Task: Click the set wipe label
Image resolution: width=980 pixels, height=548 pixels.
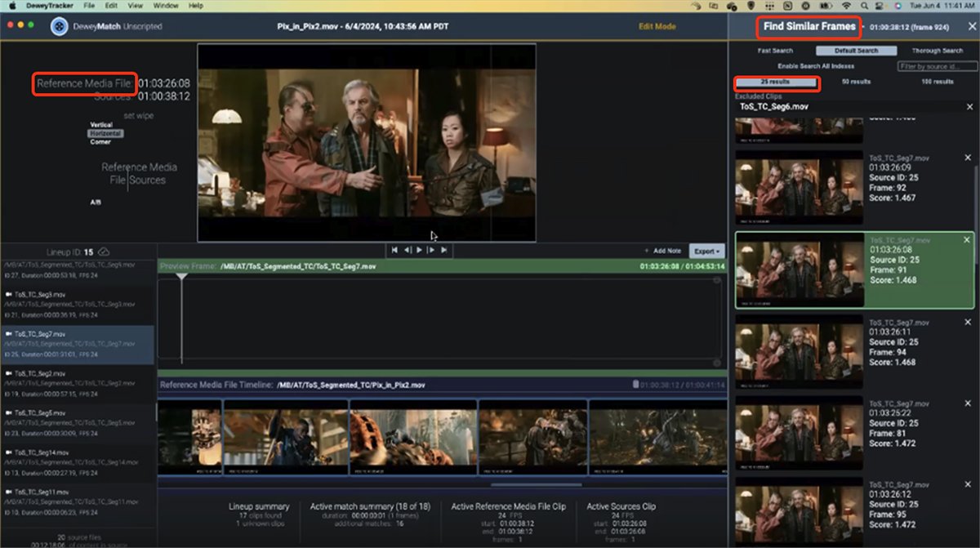Action: (x=138, y=116)
